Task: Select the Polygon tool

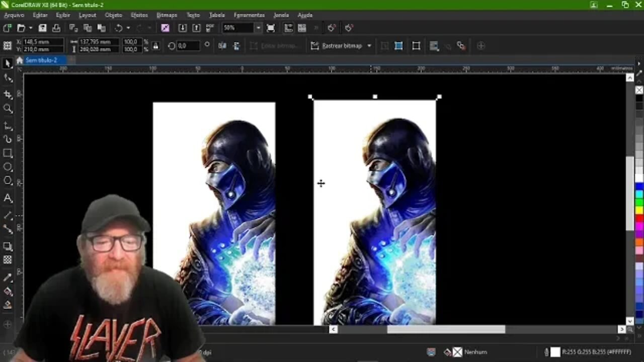Action: coord(8,181)
